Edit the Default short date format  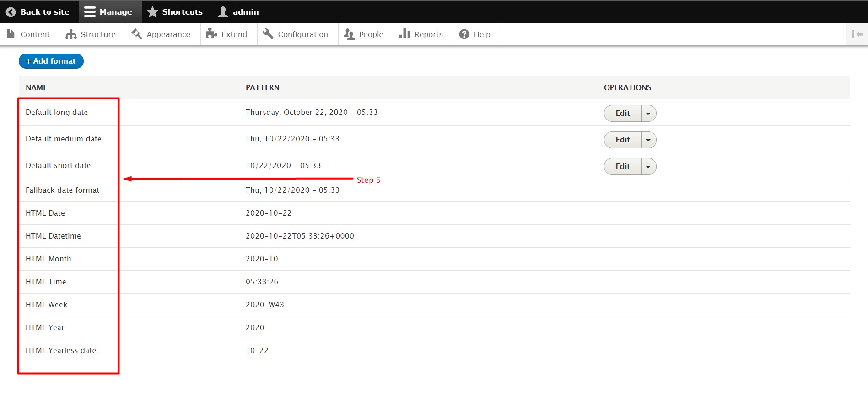coord(623,167)
